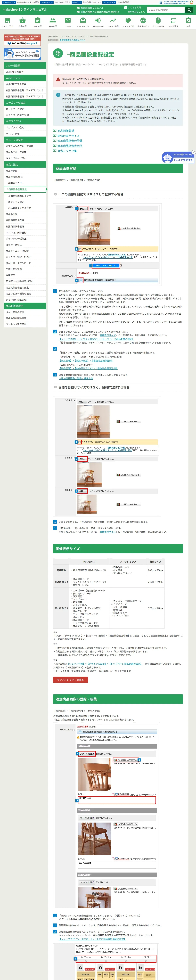Select オプション画像登録 in sidebar
Screen dimensions: 196x980
25,232
